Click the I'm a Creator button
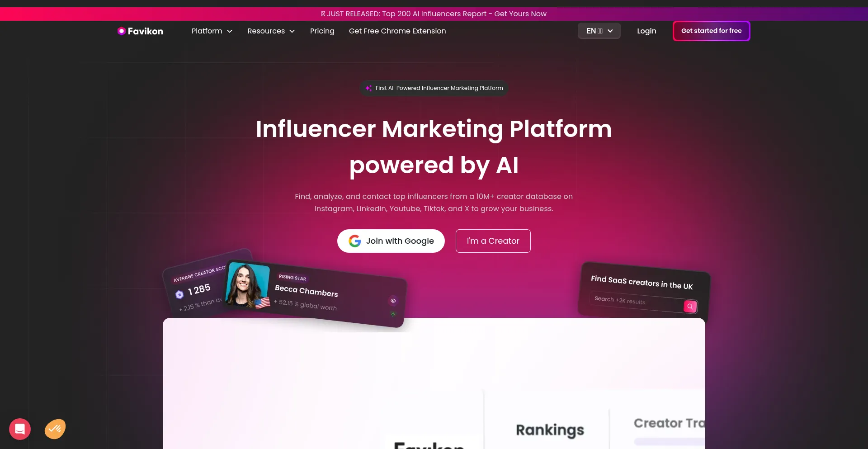The height and width of the screenshot is (449, 868). click(493, 241)
